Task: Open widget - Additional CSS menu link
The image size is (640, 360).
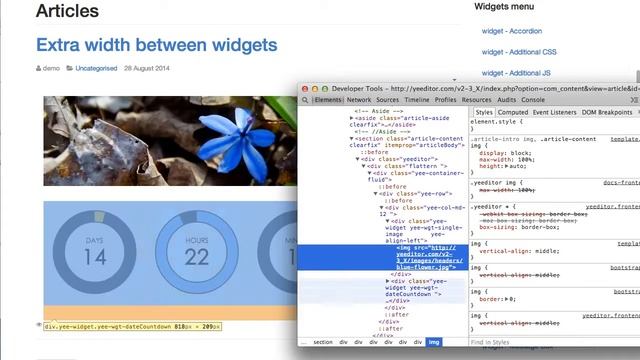Action: (x=519, y=52)
